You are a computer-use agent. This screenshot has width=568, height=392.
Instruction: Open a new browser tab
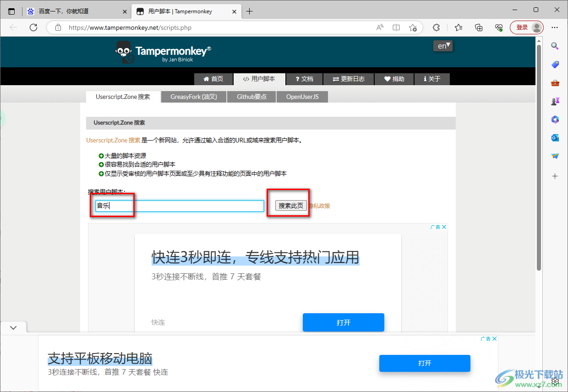249,11
